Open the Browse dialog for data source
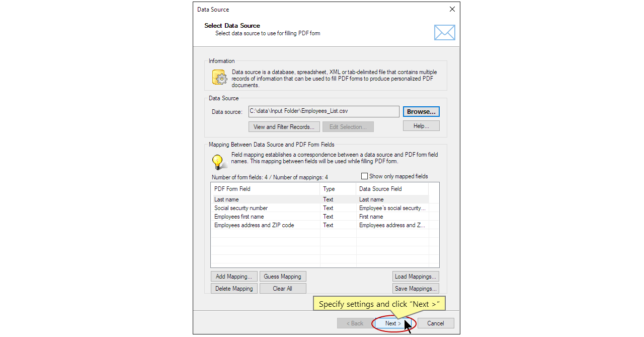 tap(421, 111)
